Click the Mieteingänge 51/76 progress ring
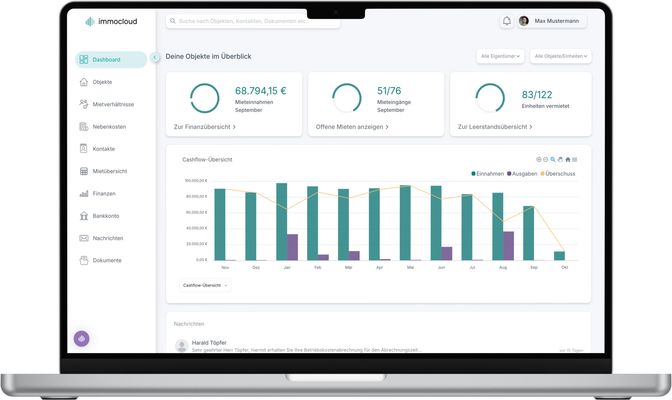 [347, 98]
